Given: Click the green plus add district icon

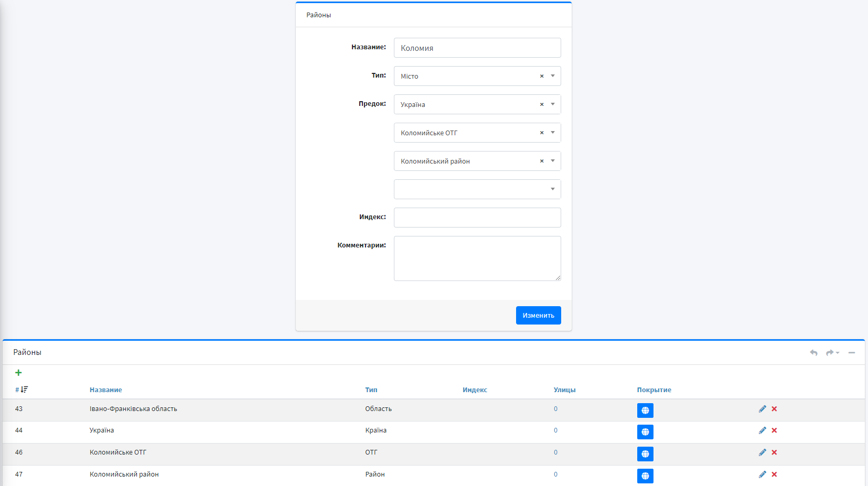Looking at the screenshot, I should click(18, 373).
